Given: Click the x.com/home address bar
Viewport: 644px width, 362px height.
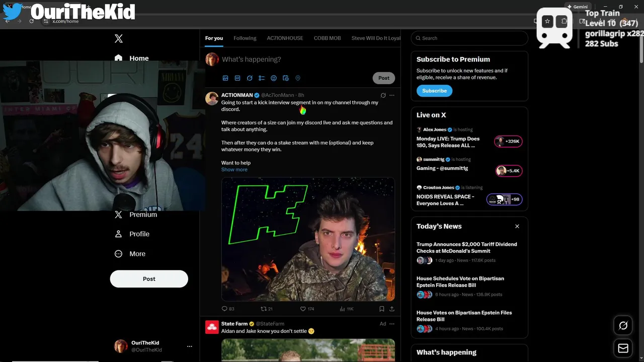Looking at the screenshot, I should (287, 21).
